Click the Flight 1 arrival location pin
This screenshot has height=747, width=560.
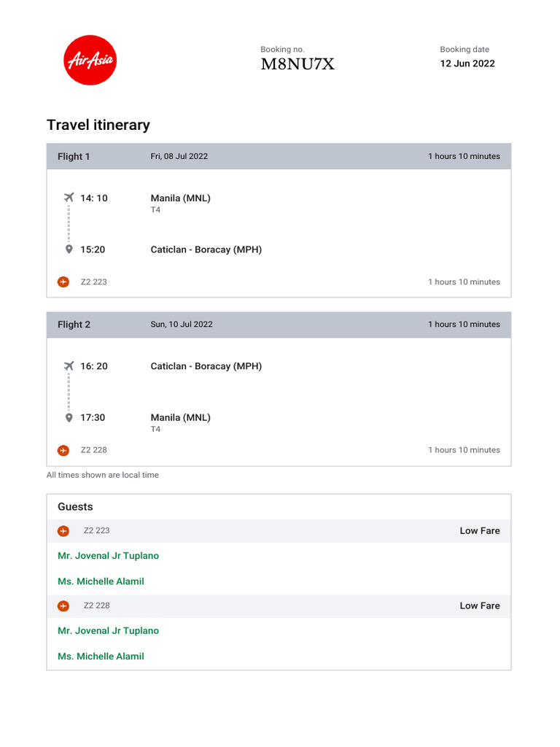pos(69,249)
